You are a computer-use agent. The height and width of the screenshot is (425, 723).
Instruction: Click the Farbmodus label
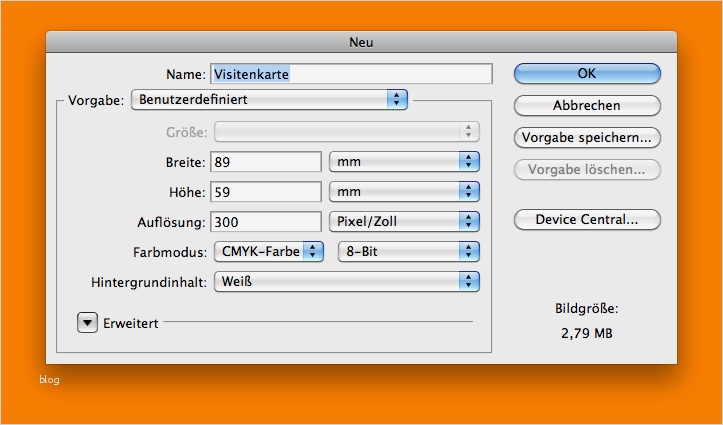pos(170,253)
